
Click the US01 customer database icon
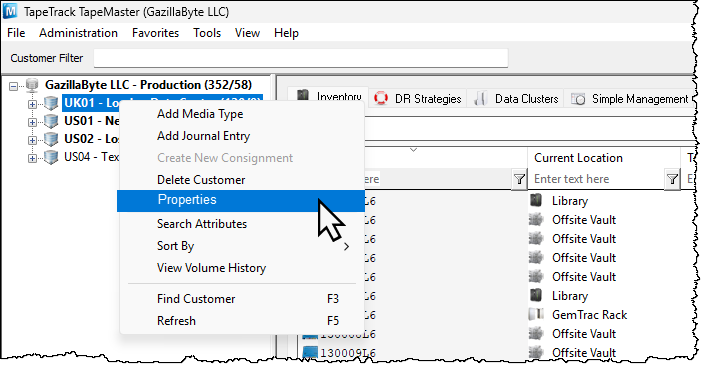(51, 121)
